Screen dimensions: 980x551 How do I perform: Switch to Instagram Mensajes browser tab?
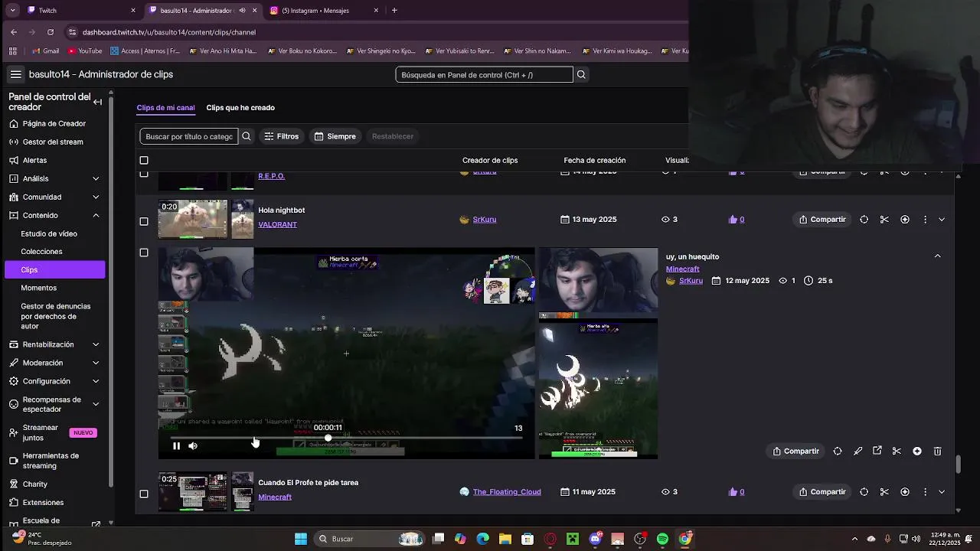click(324, 10)
